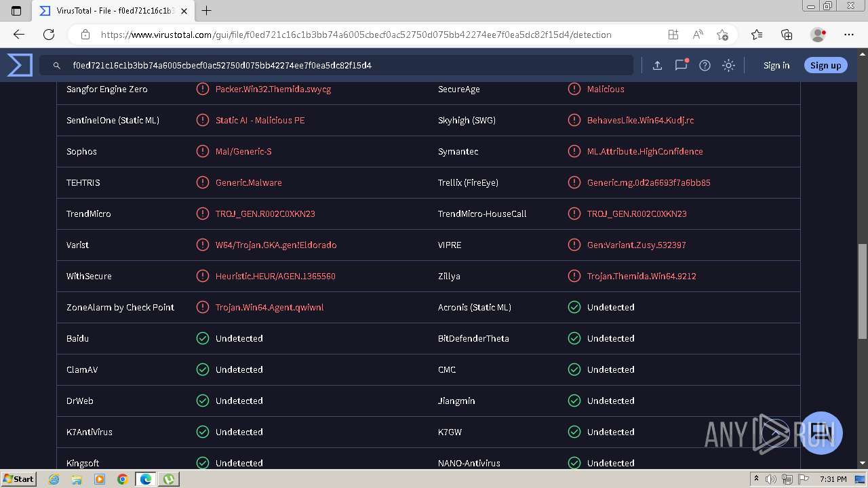Click the Jiangmin undetected checkmark icon
868x488 pixels.
click(x=574, y=401)
